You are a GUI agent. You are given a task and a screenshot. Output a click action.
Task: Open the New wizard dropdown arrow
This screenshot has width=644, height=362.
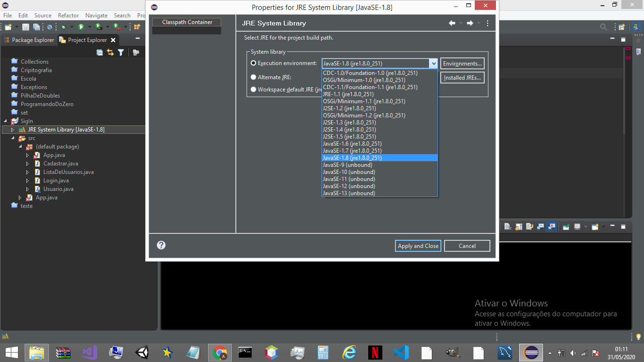point(17,27)
